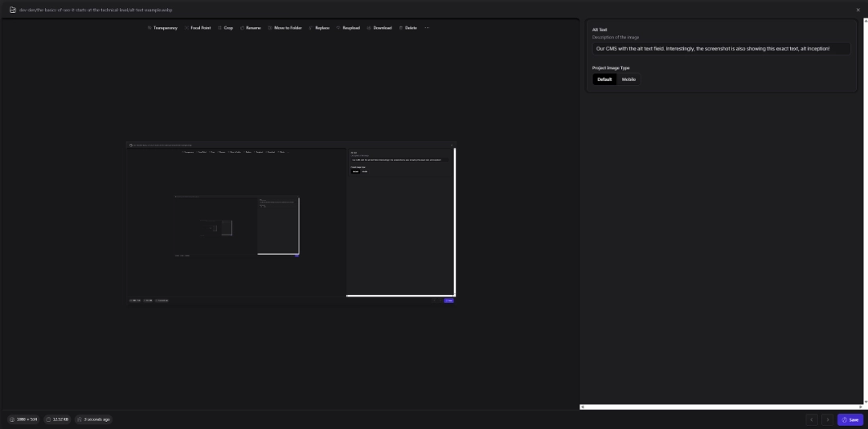The width and height of the screenshot is (868, 429).
Task: Click the 'Alt Text' field label
Action: [x=600, y=30]
